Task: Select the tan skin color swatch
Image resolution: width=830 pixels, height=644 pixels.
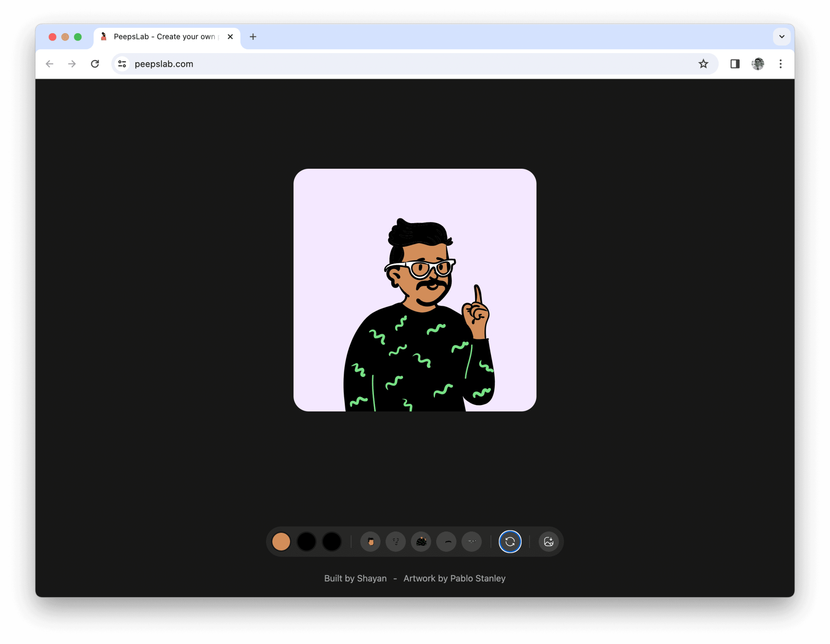Action: pyautogui.click(x=281, y=542)
